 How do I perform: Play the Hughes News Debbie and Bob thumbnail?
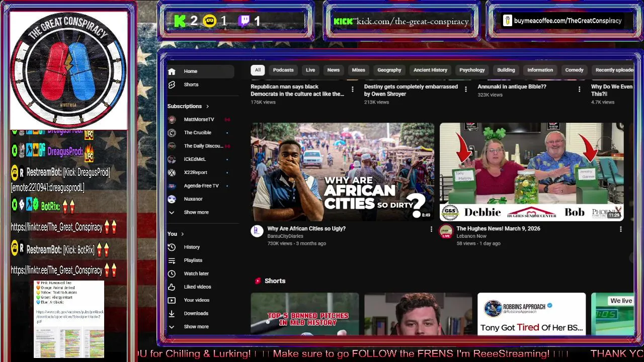(x=532, y=172)
